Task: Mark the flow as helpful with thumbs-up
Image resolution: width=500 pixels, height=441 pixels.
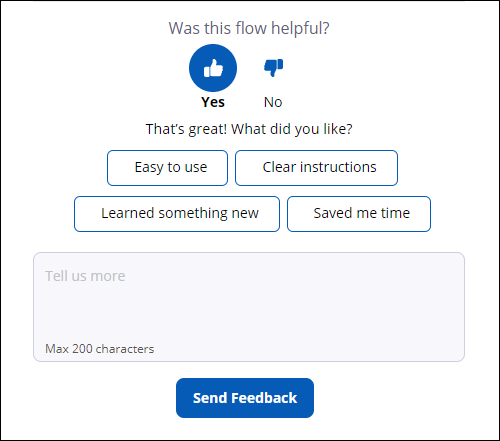Action: pos(213,68)
